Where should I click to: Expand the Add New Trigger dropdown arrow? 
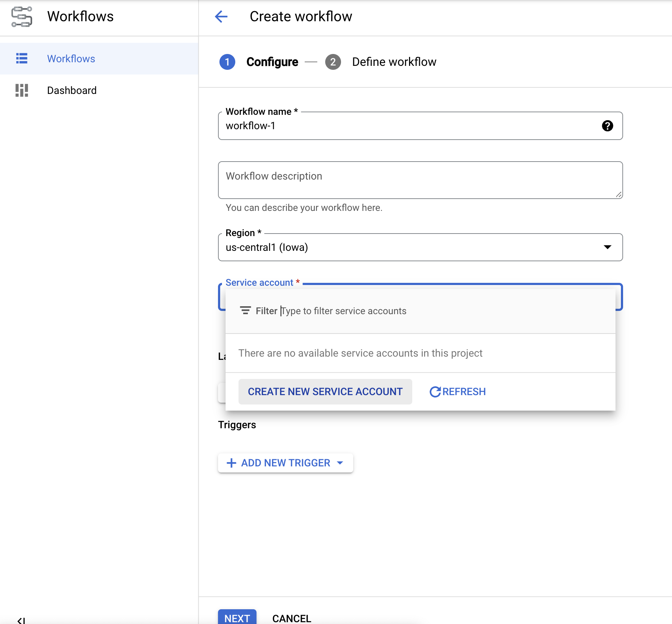click(x=340, y=463)
